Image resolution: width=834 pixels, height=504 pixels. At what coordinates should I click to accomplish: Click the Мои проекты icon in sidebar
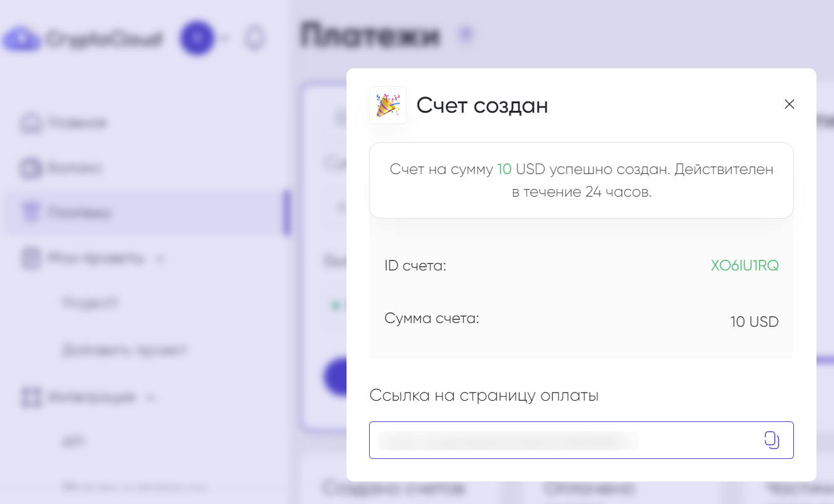(31, 258)
